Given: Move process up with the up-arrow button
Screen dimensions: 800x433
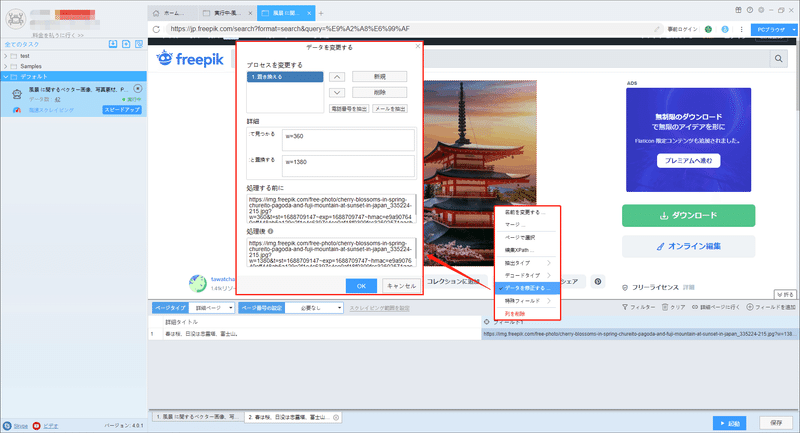Looking at the screenshot, I should (x=337, y=77).
